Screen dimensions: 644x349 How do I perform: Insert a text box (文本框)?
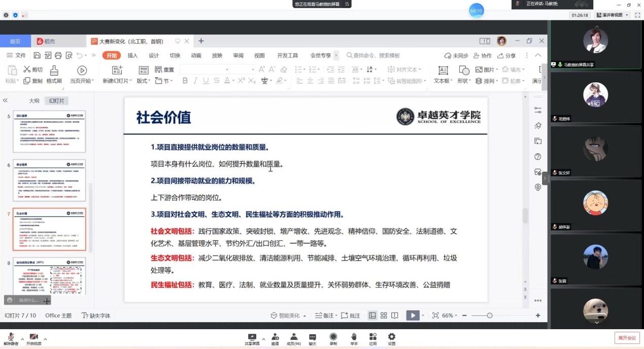point(443,71)
